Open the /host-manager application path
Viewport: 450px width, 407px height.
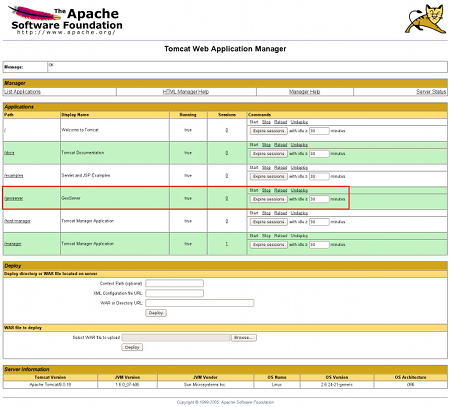[17, 221]
